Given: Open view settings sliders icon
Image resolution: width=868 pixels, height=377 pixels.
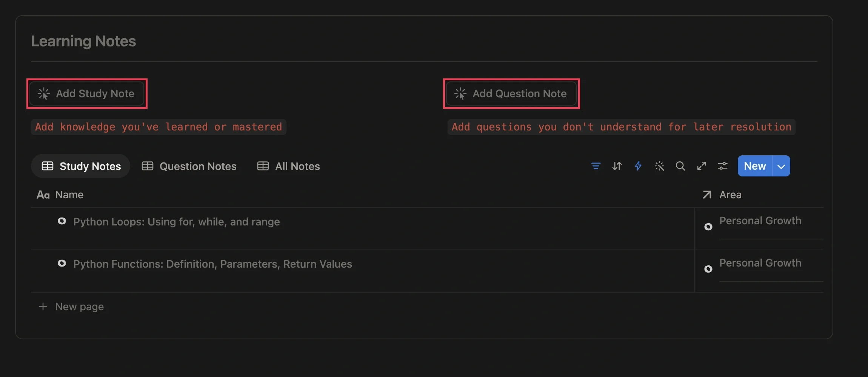Looking at the screenshot, I should tap(723, 166).
